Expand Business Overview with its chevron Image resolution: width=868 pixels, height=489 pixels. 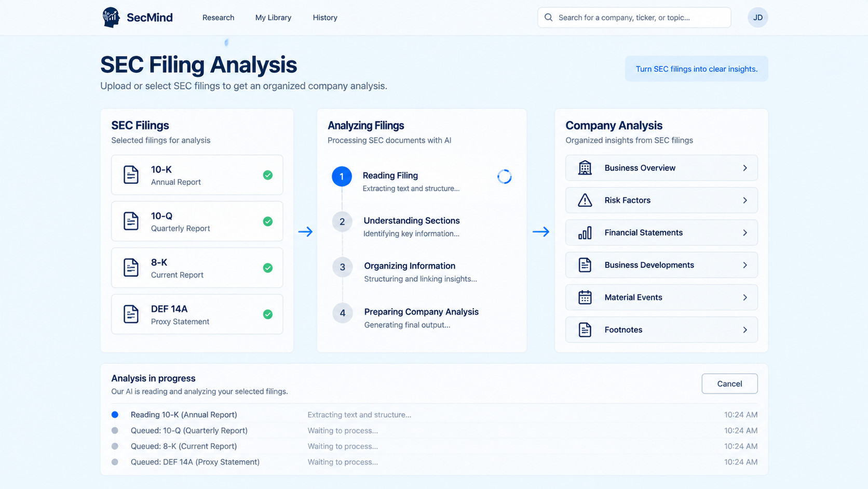(745, 168)
